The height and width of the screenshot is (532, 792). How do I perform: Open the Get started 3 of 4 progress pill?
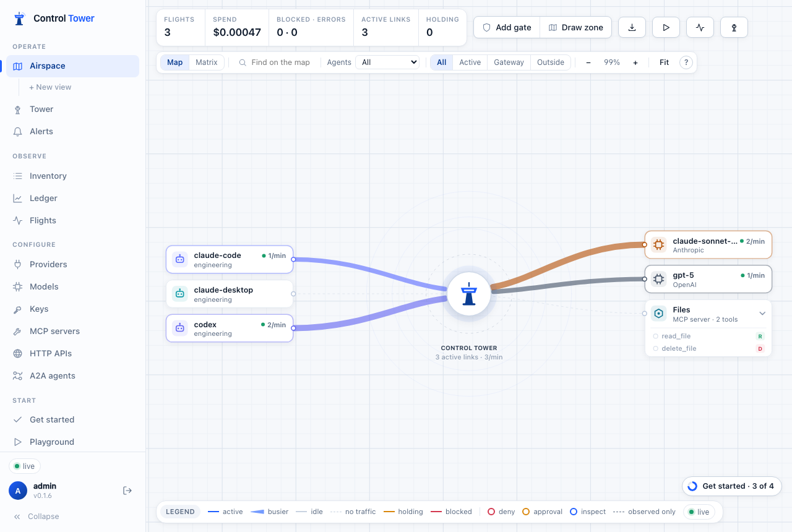pyautogui.click(x=731, y=486)
